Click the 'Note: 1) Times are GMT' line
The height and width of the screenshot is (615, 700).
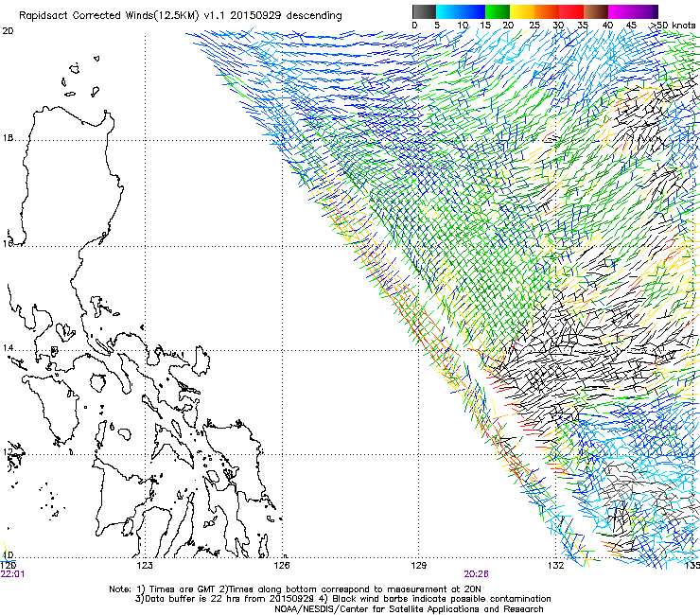coord(295,589)
